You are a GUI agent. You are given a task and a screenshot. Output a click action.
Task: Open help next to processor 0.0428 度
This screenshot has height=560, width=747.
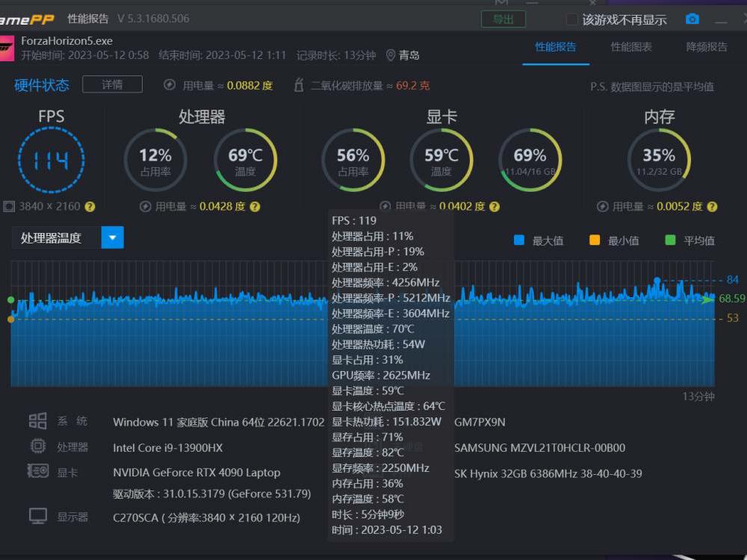tap(255, 207)
